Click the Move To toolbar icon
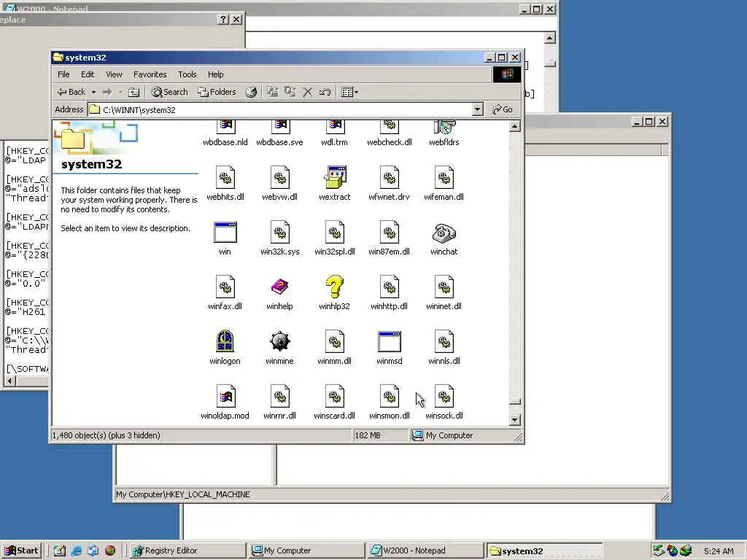Image resolution: width=747 pixels, height=560 pixels. (x=273, y=92)
